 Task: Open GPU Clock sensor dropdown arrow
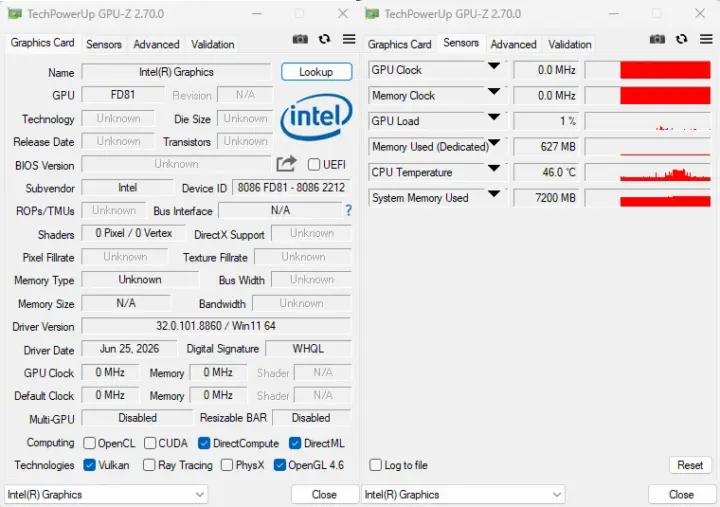point(494,66)
